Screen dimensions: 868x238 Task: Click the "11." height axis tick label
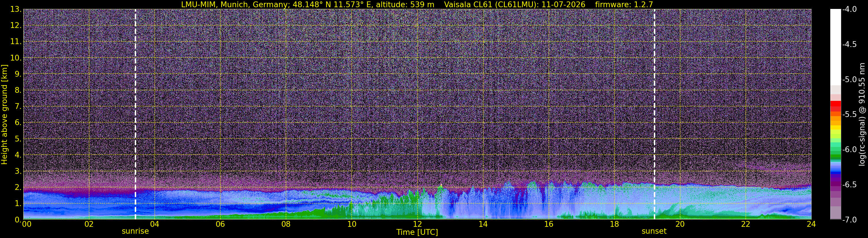[16, 41]
